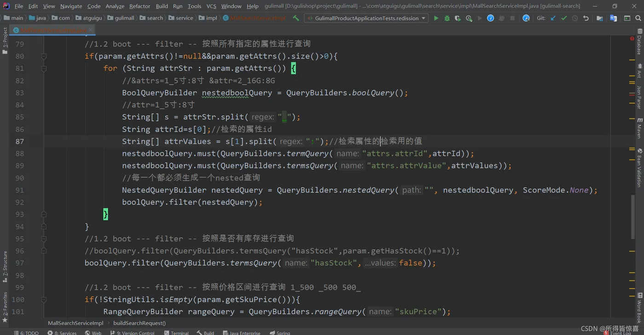
Task: Open the Project tool window
Action: click(x=5, y=40)
